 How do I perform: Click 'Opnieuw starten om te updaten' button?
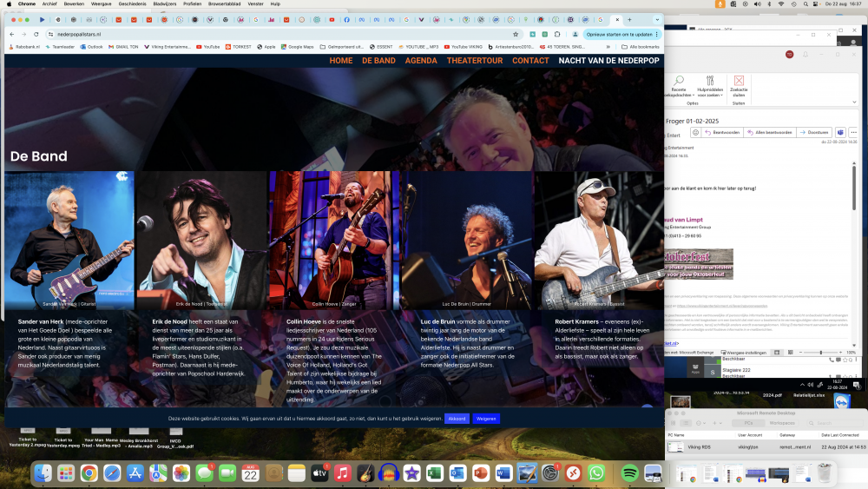point(622,35)
